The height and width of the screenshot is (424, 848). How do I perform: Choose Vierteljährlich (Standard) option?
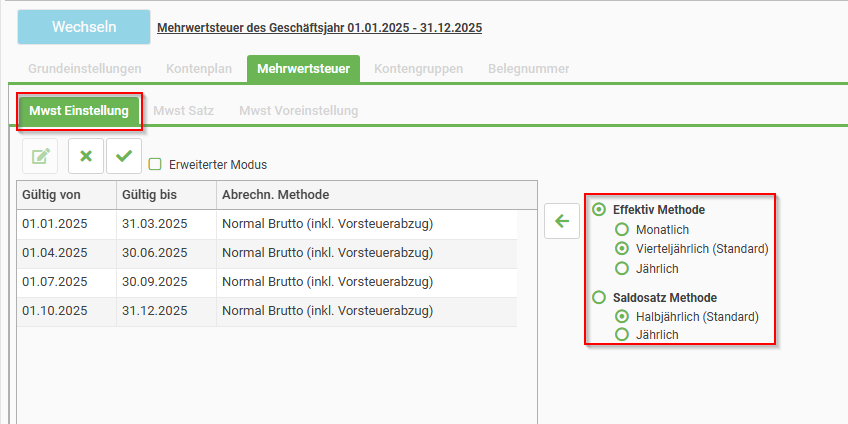tap(622, 248)
